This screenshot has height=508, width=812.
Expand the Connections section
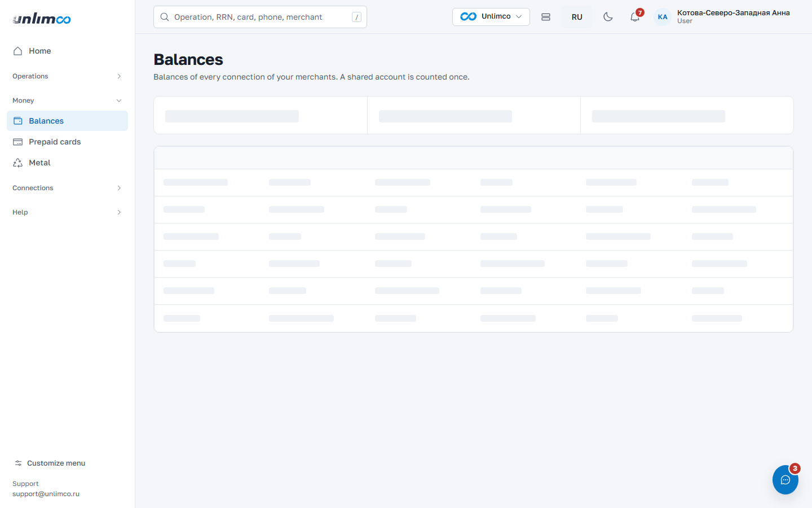point(67,188)
